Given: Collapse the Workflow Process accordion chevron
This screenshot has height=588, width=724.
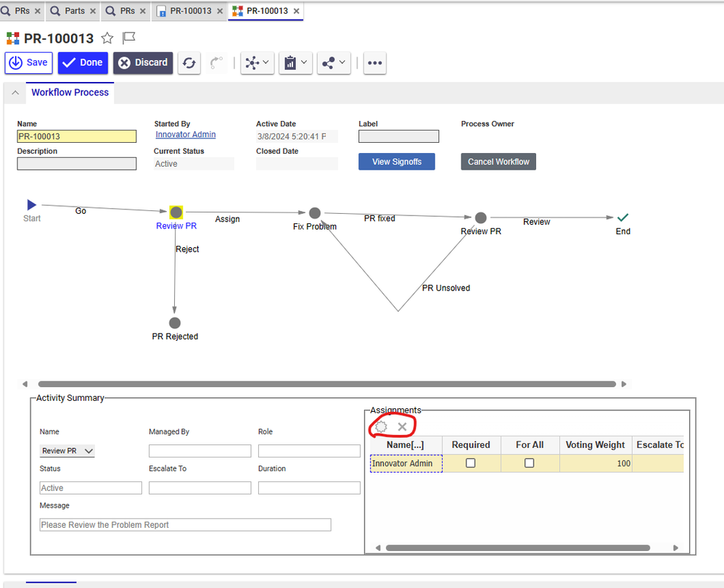Looking at the screenshot, I should click(x=15, y=93).
